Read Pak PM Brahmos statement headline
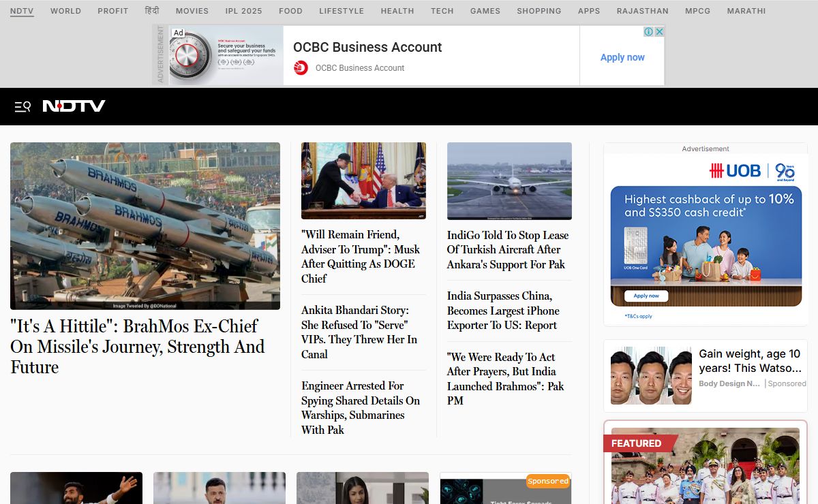This screenshot has height=504, width=818. point(506,379)
